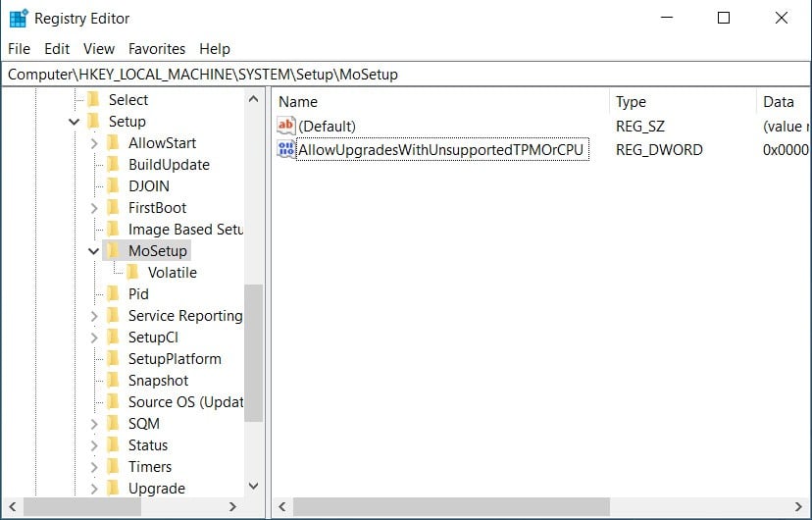Click the Snapshot folder icon
The image size is (812, 520).
pyautogui.click(x=114, y=380)
